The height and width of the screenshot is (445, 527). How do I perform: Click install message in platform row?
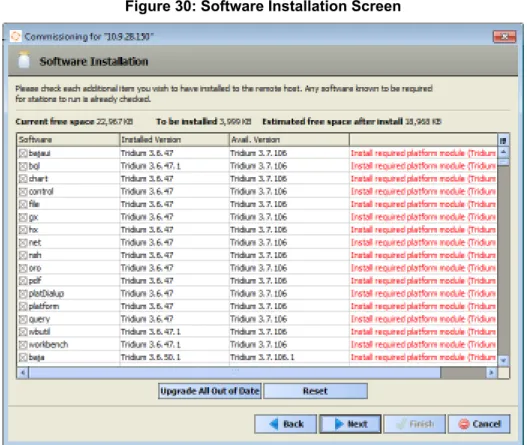coord(423,307)
